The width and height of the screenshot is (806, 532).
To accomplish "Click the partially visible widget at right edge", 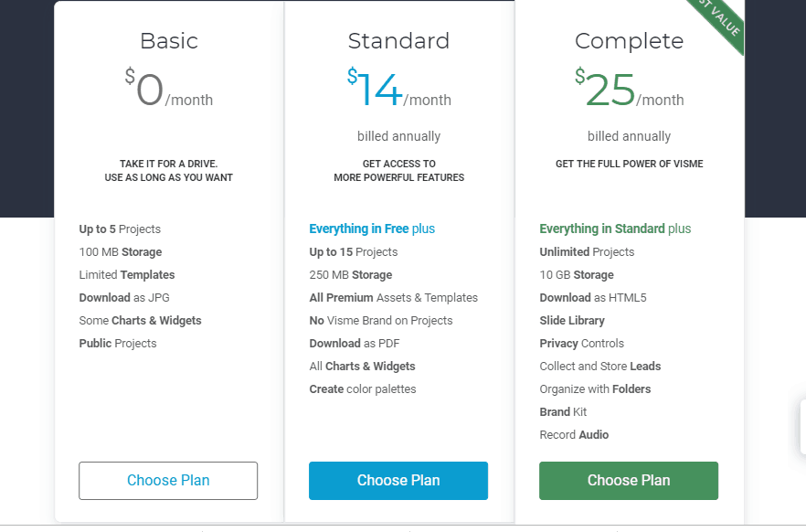I will point(803,427).
